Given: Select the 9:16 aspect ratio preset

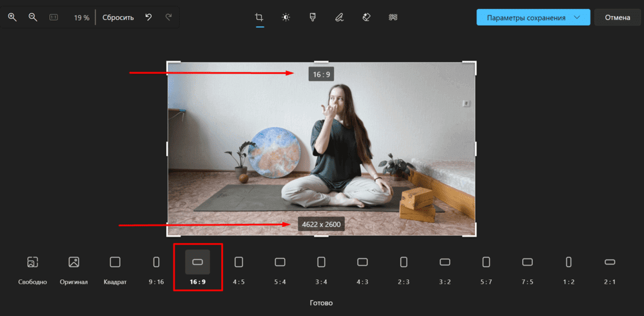Looking at the screenshot, I should click(x=156, y=269).
